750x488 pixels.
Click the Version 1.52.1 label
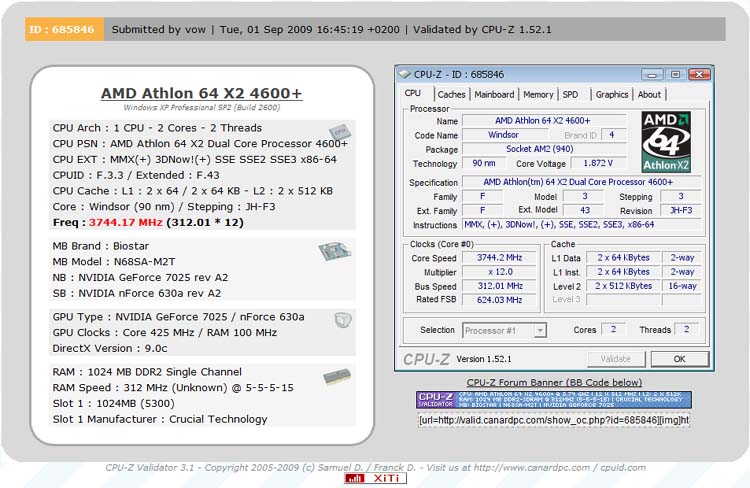coord(484,359)
